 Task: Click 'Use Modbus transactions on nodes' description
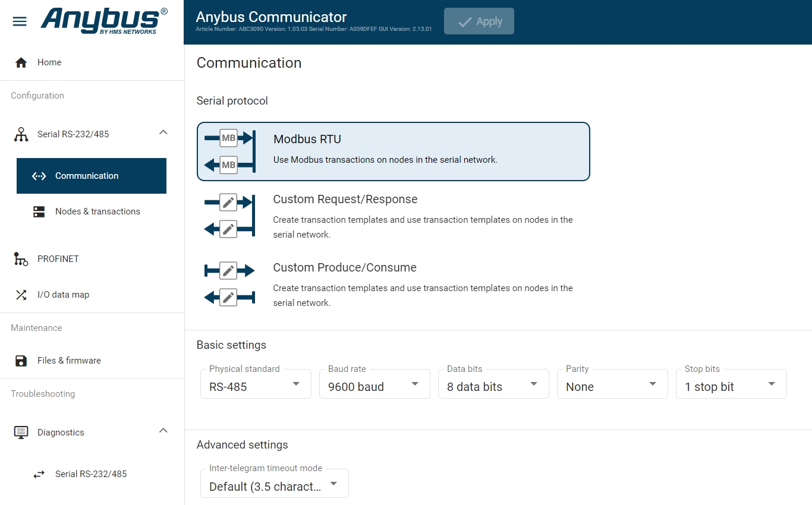tap(385, 160)
